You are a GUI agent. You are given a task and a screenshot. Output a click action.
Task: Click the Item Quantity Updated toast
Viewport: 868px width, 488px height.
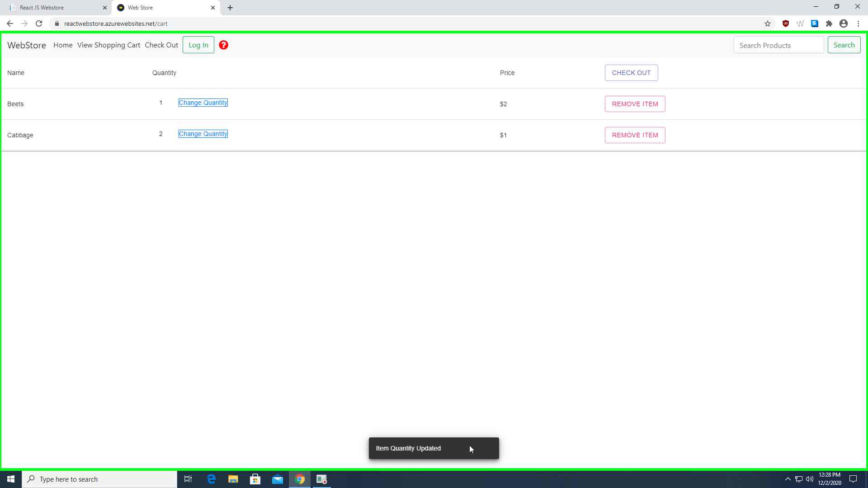coord(434,448)
